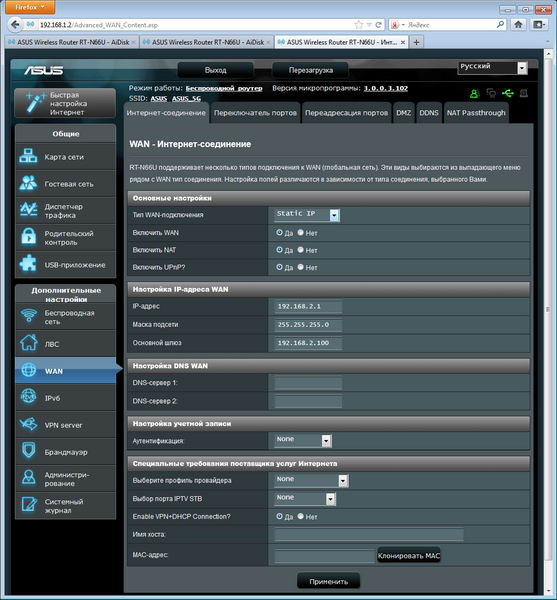Click the IP-адрес input field
557x600 pixels.
pos(308,307)
